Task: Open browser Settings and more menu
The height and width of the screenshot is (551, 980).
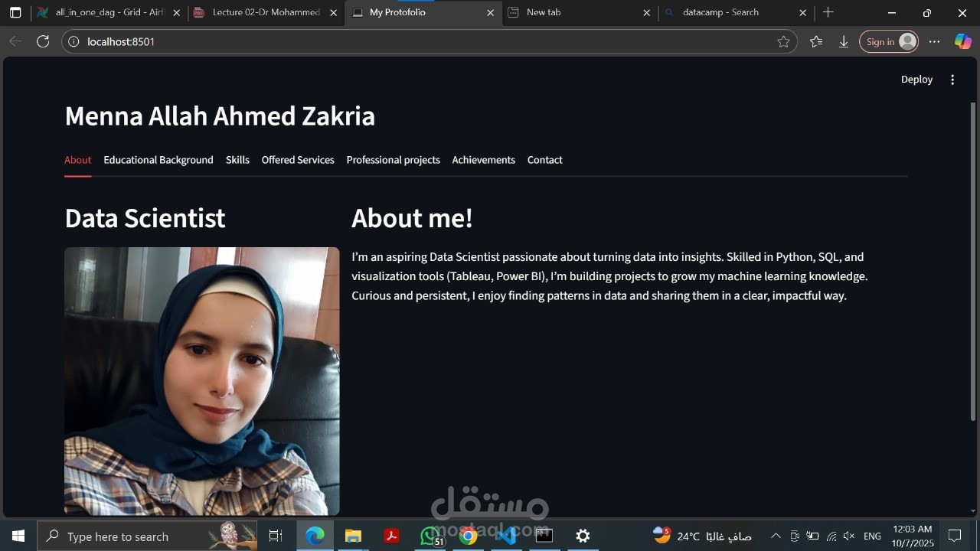Action: (x=934, y=41)
